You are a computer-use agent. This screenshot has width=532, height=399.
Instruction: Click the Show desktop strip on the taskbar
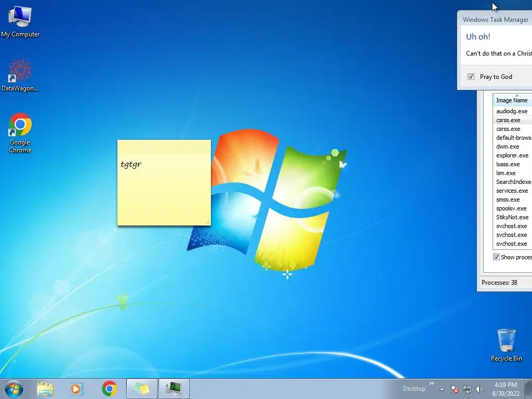click(528, 389)
